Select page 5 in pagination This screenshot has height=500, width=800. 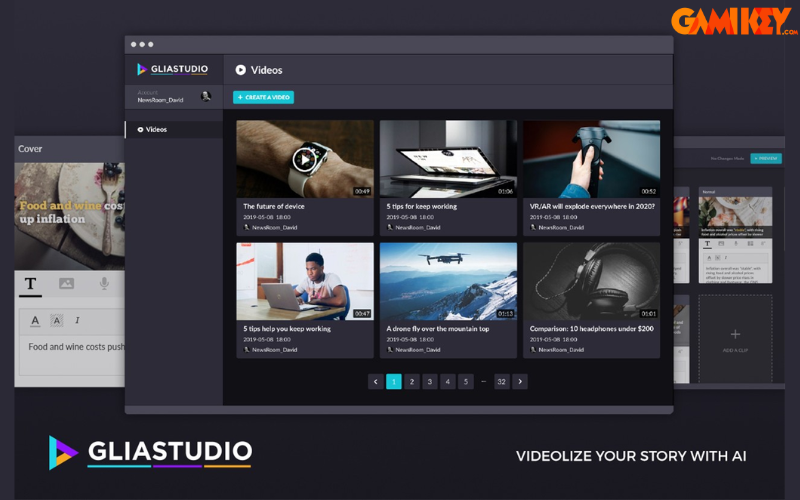(465, 382)
